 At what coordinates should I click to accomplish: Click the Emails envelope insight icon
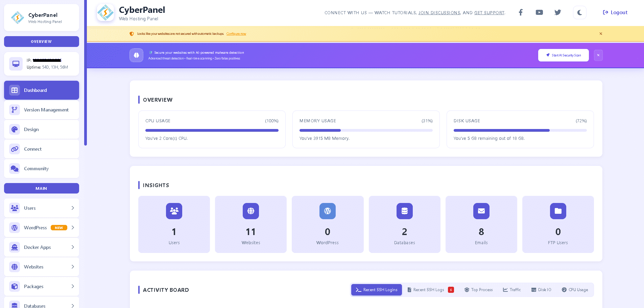[x=481, y=211]
